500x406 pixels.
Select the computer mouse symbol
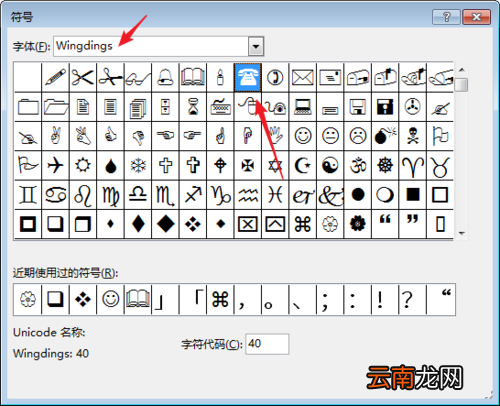[x=247, y=107]
